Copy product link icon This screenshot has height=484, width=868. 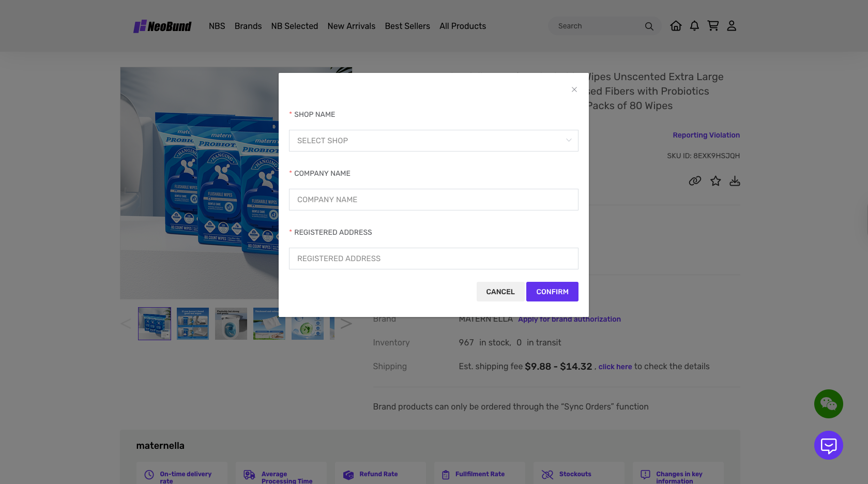[x=695, y=181]
